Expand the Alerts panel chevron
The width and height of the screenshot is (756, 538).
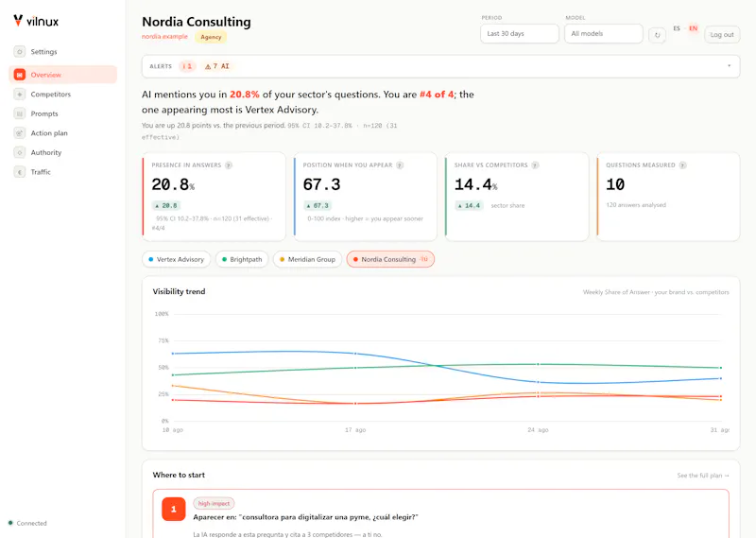tap(729, 66)
